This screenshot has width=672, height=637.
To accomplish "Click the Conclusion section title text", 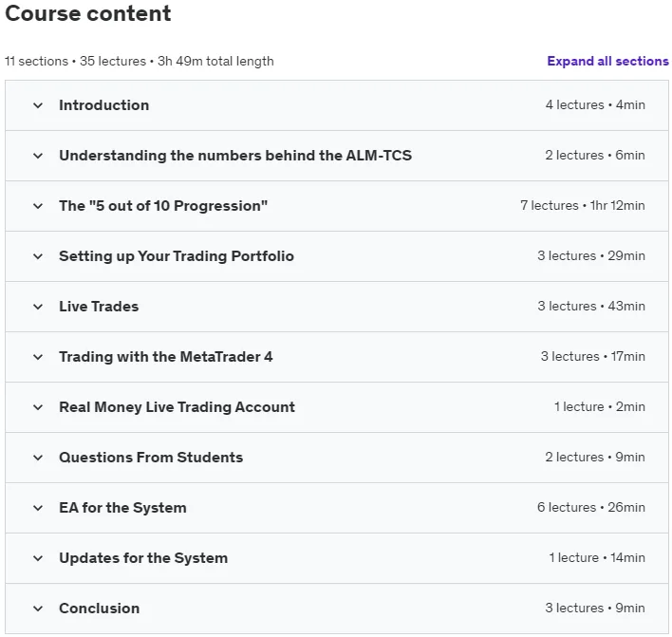I will pos(100,609).
